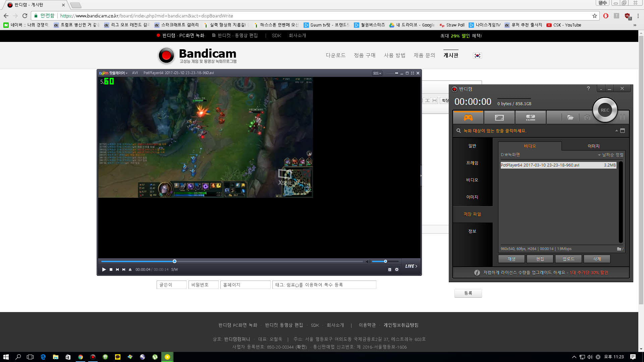Image resolution: width=644 pixels, height=362 pixels.
Task: Open 일반 settings tab in Bandicam
Action: pos(472,146)
